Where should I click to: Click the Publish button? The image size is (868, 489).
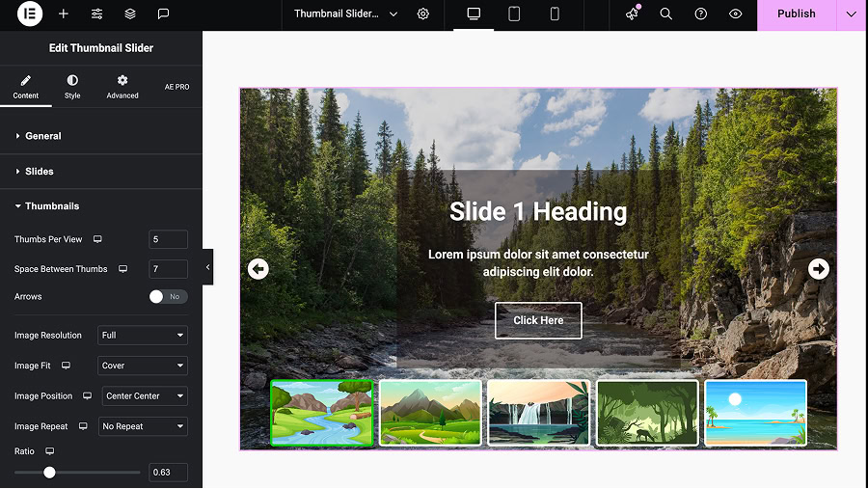click(796, 14)
